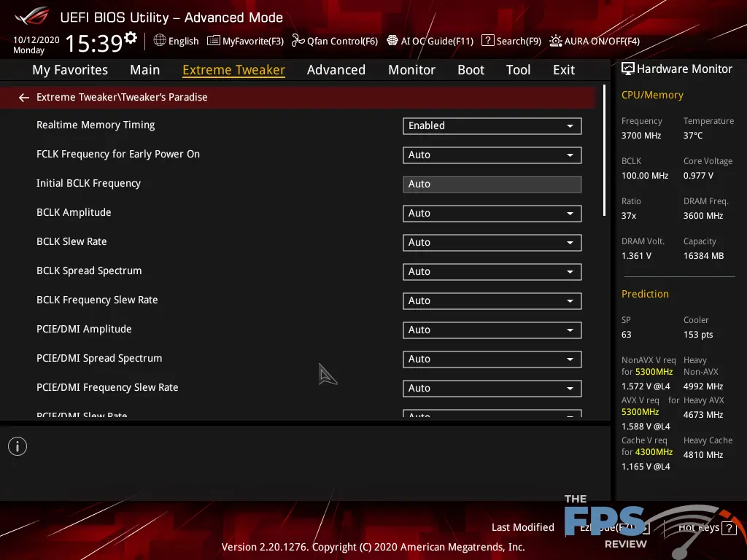Go to the Exit tab
This screenshot has width=747, height=560.
(564, 70)
